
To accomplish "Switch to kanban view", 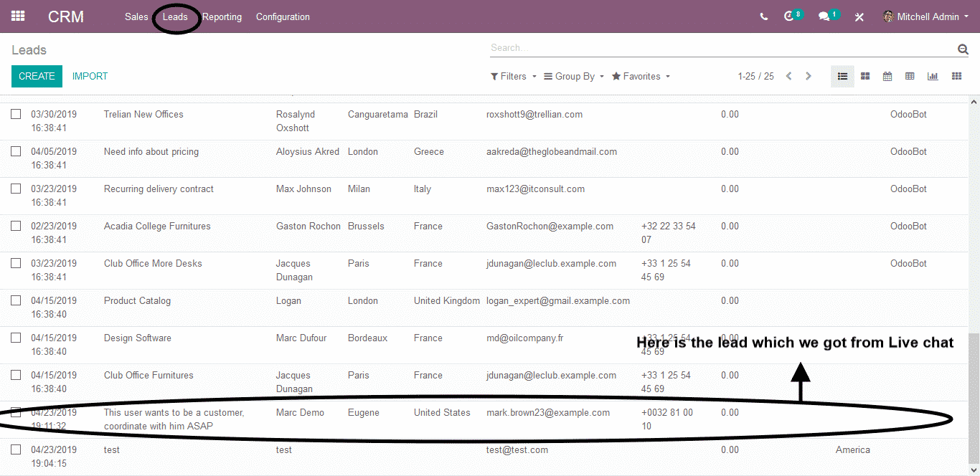I will tap(865, 76).
